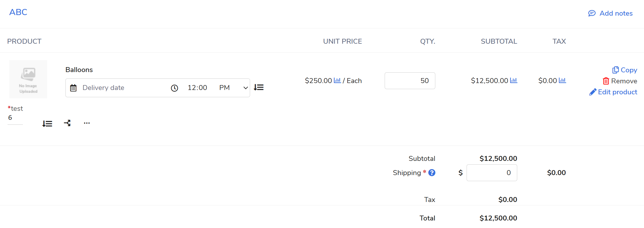Click the calendar icon for delivery date

pyautogui.click(x=74, y=88)
